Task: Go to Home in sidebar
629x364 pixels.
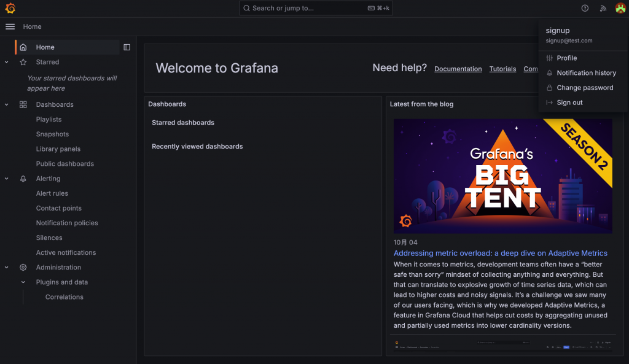Action: (x=45, y=47)
